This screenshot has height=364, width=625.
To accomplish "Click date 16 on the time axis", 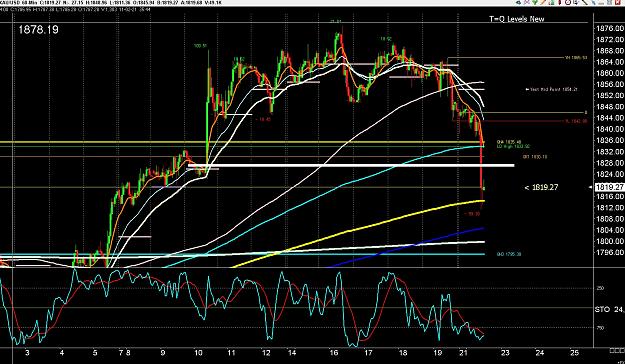I will [334, 353].
